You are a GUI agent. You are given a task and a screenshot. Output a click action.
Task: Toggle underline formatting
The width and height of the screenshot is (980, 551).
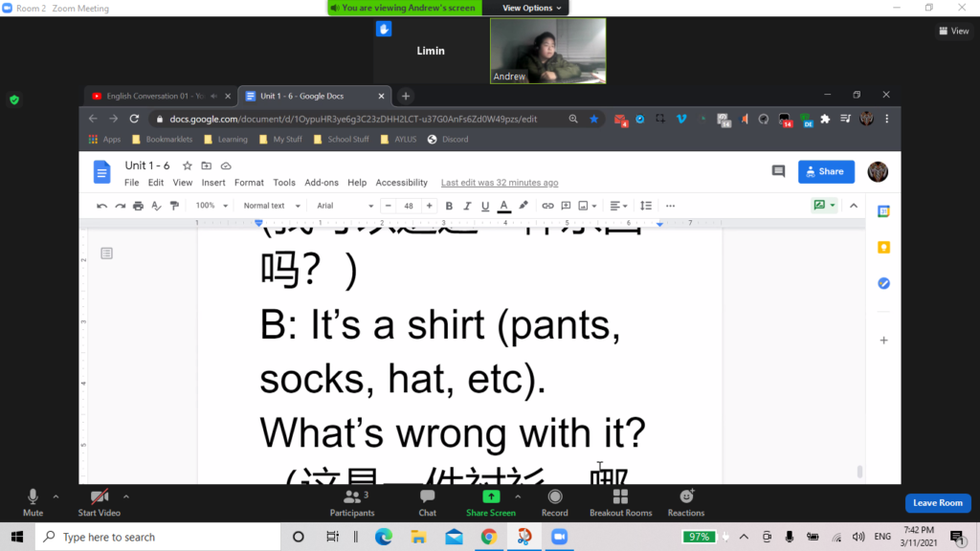pos(485,206)
